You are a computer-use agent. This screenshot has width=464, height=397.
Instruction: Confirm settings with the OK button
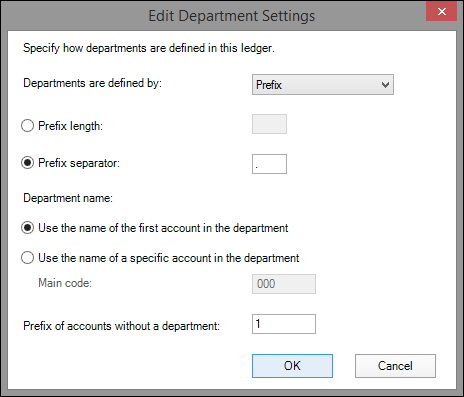292,366
